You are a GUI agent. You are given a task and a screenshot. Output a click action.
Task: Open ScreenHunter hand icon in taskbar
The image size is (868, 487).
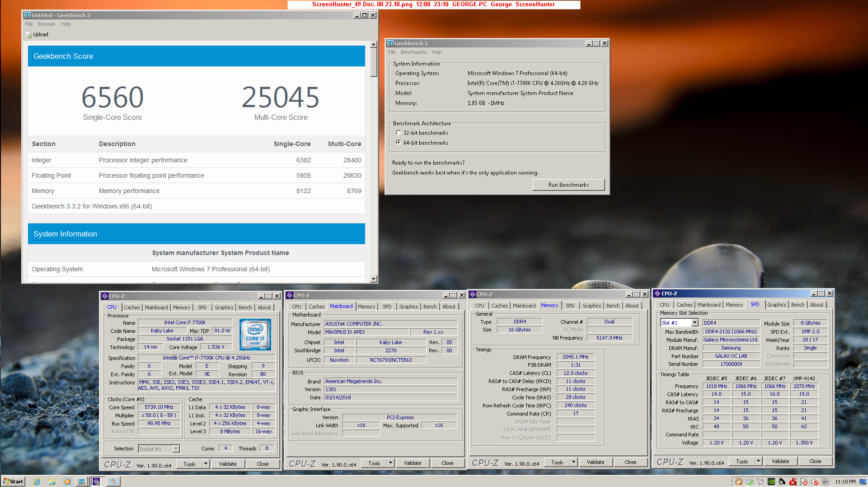(113, 482)
